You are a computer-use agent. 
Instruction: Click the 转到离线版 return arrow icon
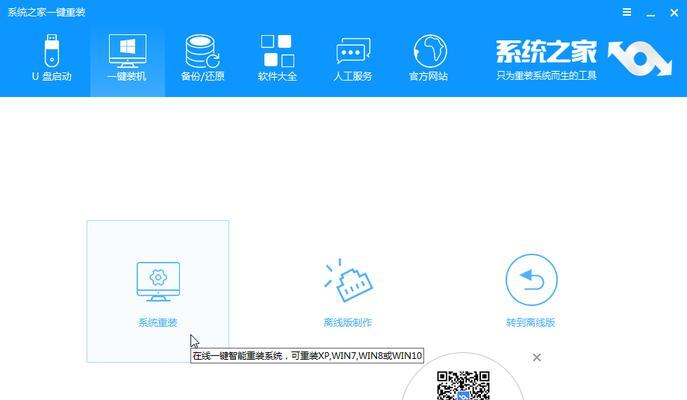point(531,280)
